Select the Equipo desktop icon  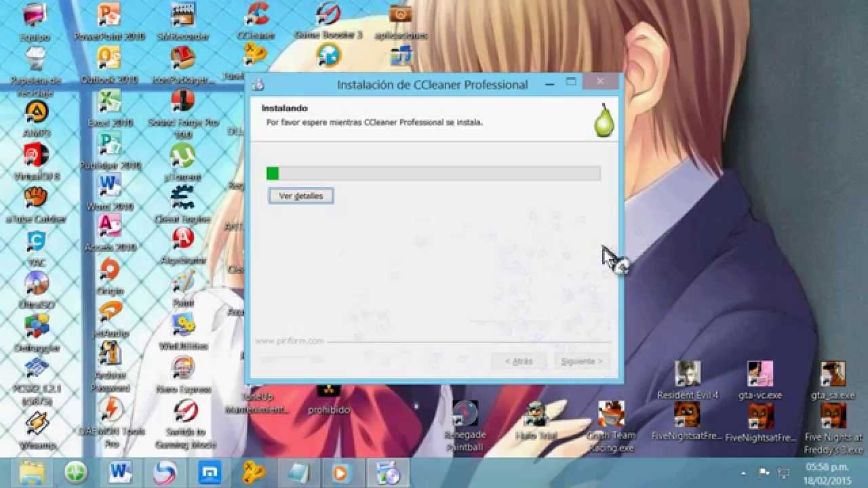click(35, 22)
